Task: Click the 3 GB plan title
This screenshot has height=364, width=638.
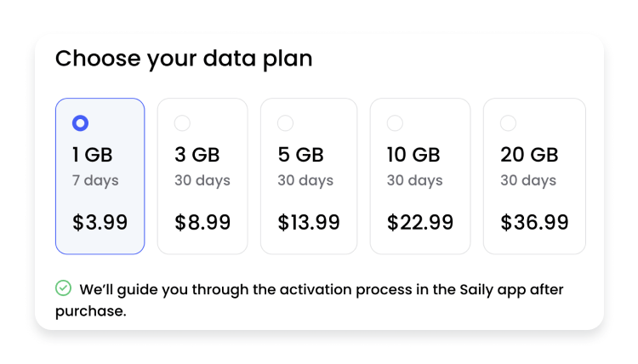Action: point(197,155)
